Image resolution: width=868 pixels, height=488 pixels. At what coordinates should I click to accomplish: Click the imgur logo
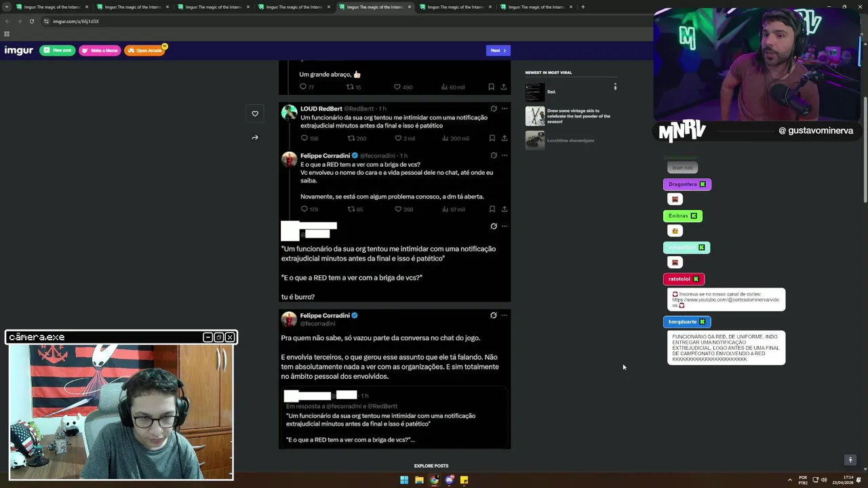(19, 50)
